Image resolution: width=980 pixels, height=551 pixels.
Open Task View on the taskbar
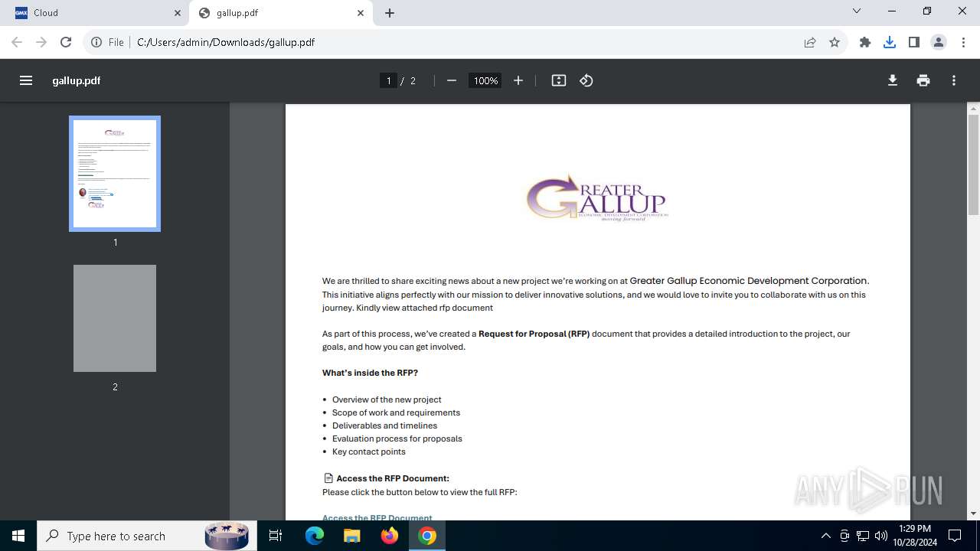[x=276, y=536]
